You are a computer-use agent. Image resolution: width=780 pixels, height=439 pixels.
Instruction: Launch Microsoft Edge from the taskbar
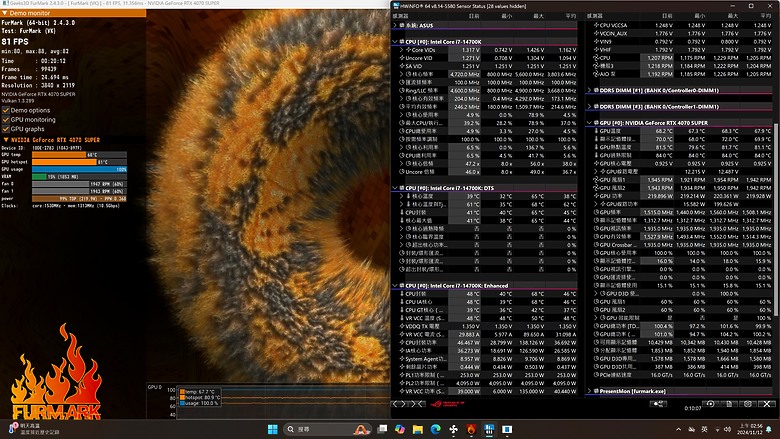(436, 429)
